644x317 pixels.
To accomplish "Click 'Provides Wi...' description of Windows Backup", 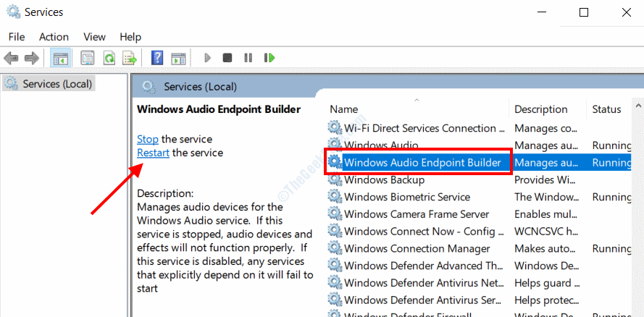I will tap(545, 179).
